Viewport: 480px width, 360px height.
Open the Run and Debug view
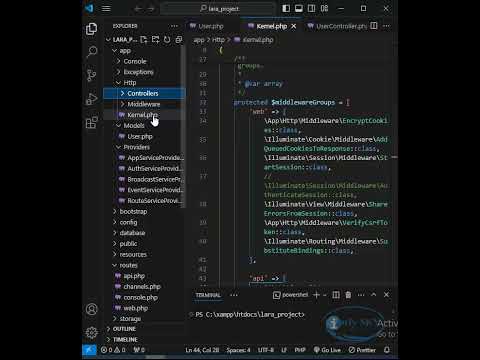(x=91, y=99)
